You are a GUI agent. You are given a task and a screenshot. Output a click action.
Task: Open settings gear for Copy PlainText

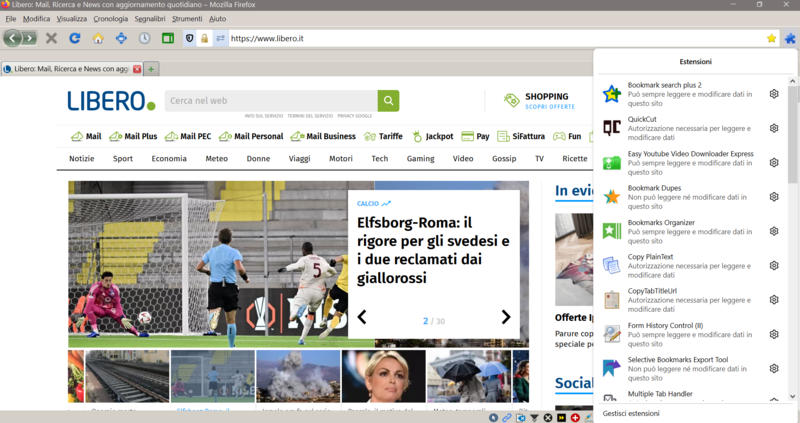(x=774, y=265)
